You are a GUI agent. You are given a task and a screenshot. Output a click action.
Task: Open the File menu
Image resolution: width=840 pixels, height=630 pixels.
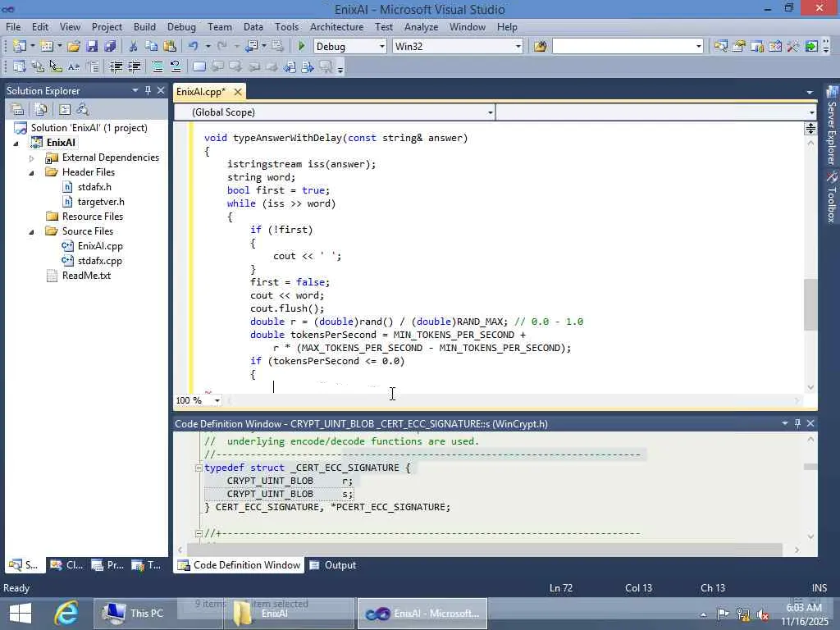point(13,27)
